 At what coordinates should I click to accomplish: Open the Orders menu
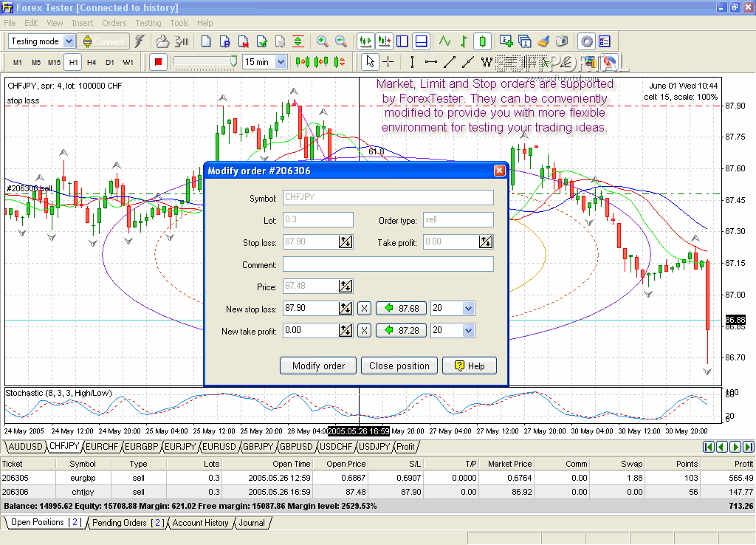[114, 23]
